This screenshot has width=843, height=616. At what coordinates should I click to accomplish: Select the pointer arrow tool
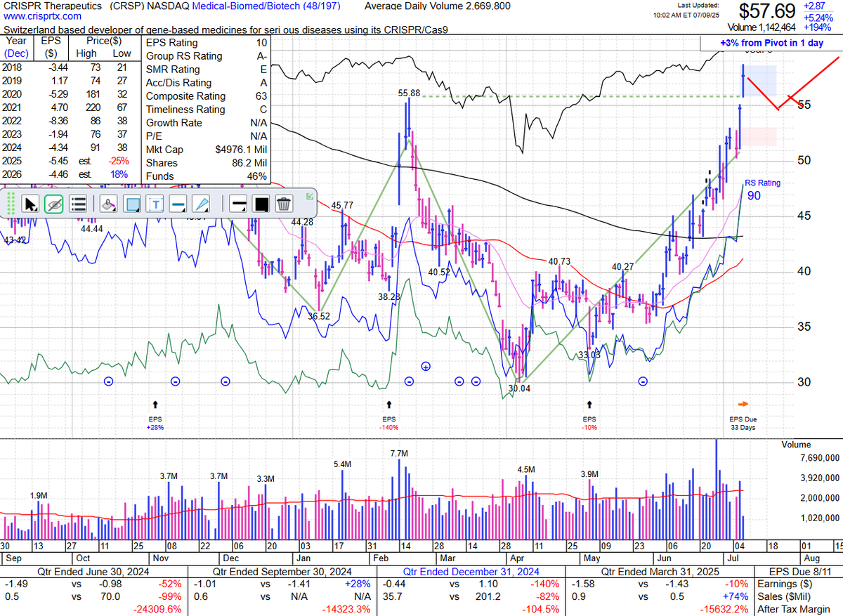[31, 204]
